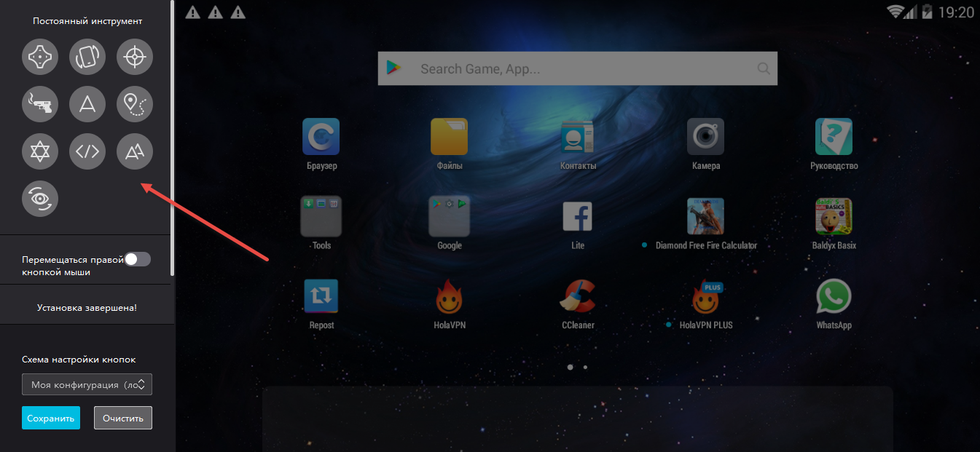Toggle move with right mouse button switch
Viewport: 980px width, 452px height.
(x=137, y=259)
